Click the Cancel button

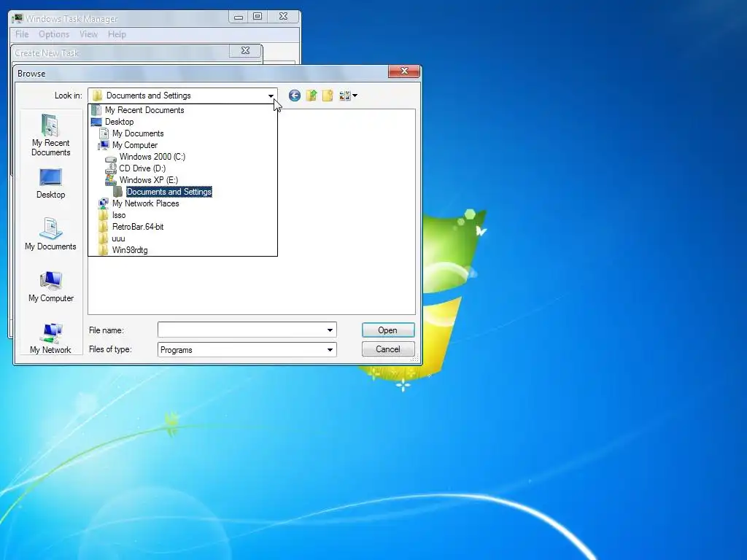388,349
